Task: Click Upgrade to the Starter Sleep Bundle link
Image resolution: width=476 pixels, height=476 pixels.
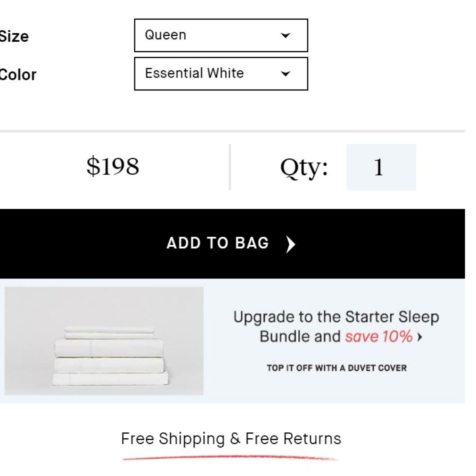Action: tap(336, 326)
